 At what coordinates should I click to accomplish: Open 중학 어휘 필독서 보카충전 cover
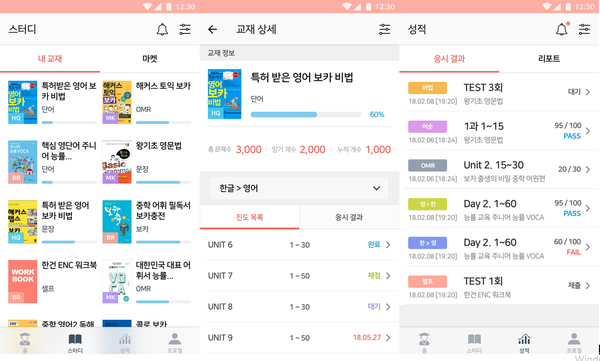117,222
